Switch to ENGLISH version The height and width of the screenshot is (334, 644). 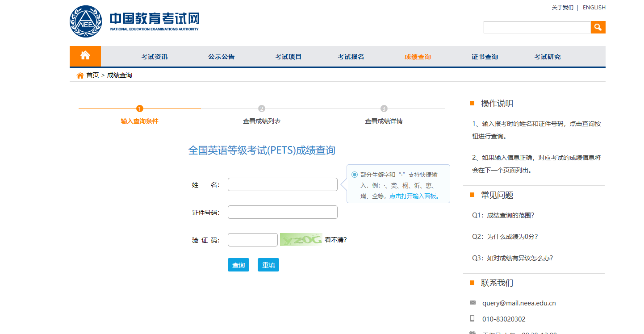pyautogui.click(x=594, y=8)
